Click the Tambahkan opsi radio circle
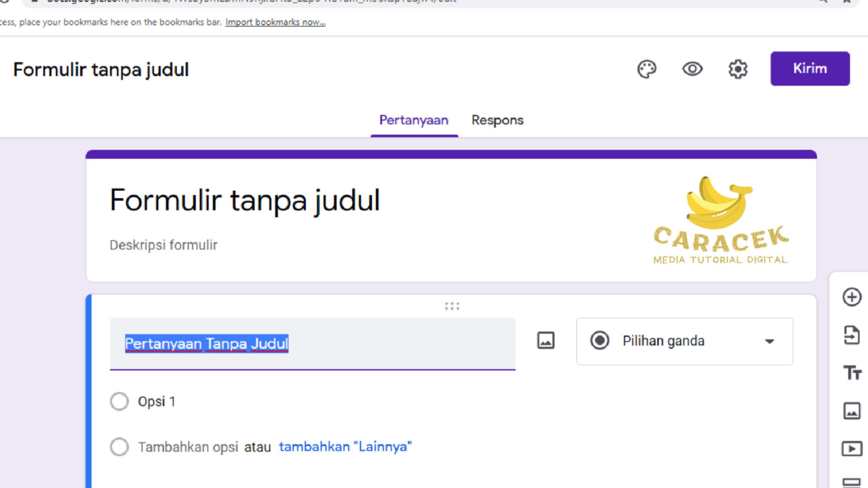868x488 pixels. 119,447
